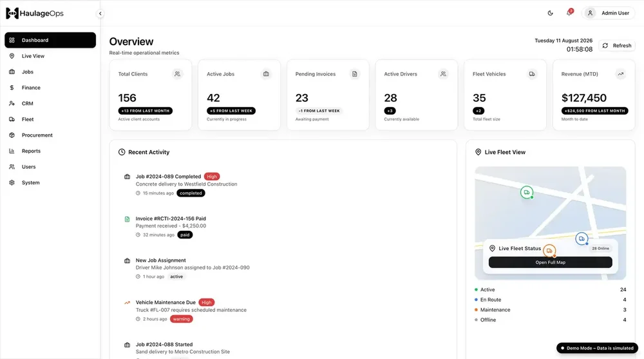
Task: Click the Fleet Vehicles truck icon
Action: point(532,74)
